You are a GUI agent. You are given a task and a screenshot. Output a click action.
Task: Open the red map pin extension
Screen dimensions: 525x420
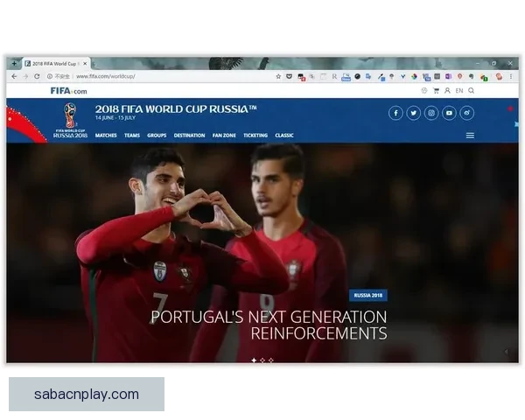[459, 76]
